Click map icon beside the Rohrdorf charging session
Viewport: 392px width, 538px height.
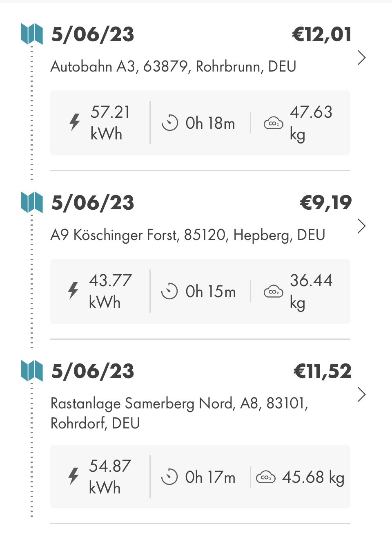[32, 371]
